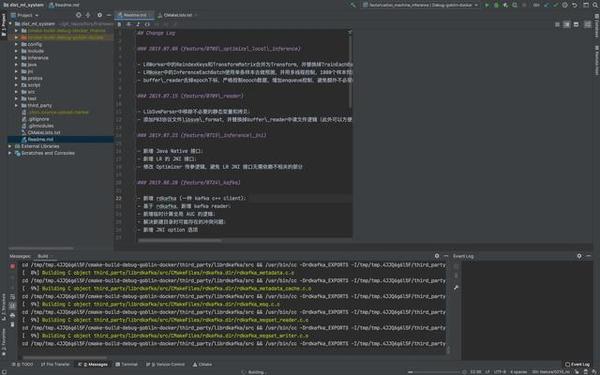The width and height of the screenshot is (600, 375).
Task: Open the Version Control tool window tab
Action: click(166, 364)
